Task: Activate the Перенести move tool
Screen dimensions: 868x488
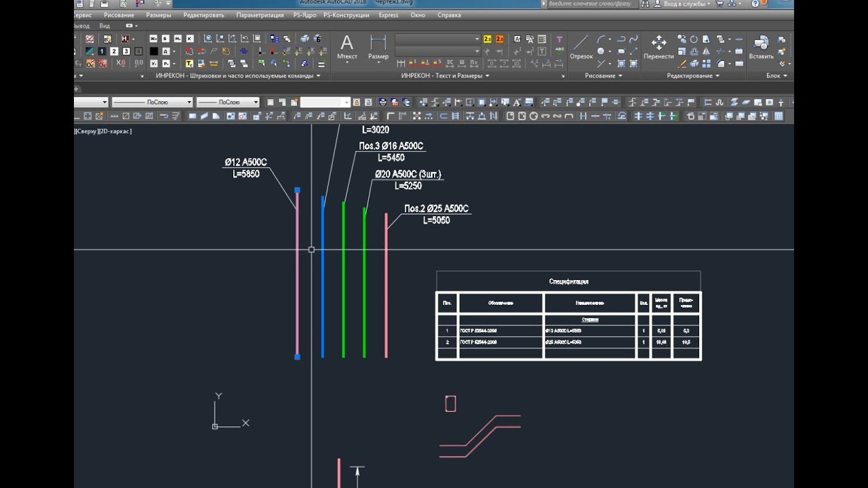Action: [658, 47]
